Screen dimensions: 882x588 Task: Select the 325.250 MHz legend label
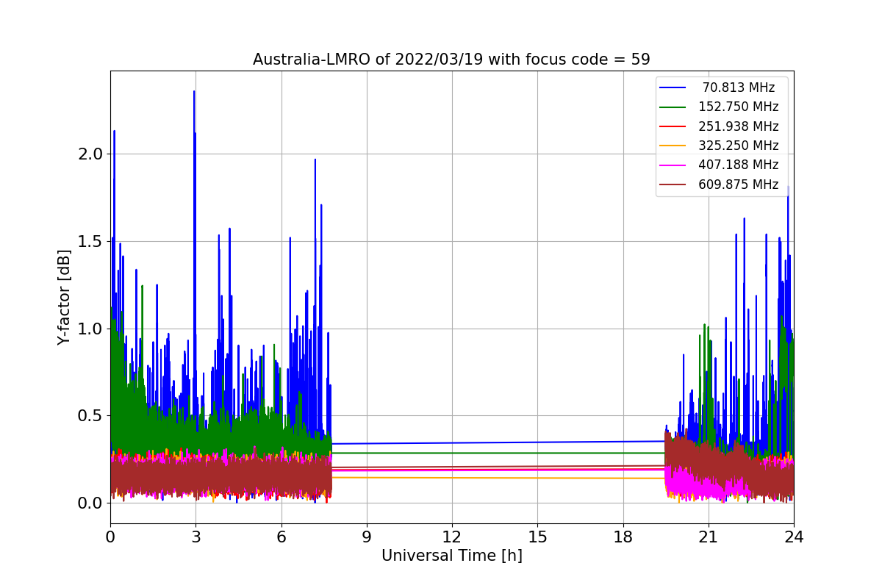pos(739,146)
